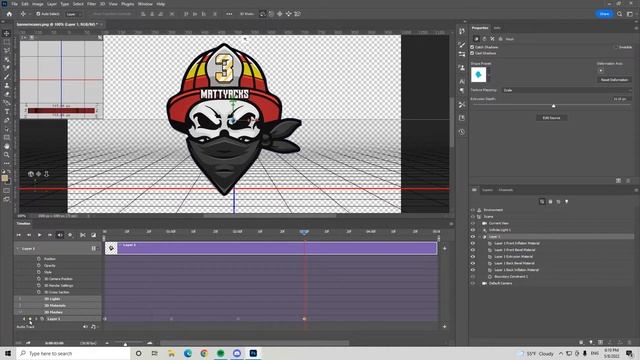Click the Edit Source button
Image resolution: width=640 pixels, height=360 pixels.
551,118
